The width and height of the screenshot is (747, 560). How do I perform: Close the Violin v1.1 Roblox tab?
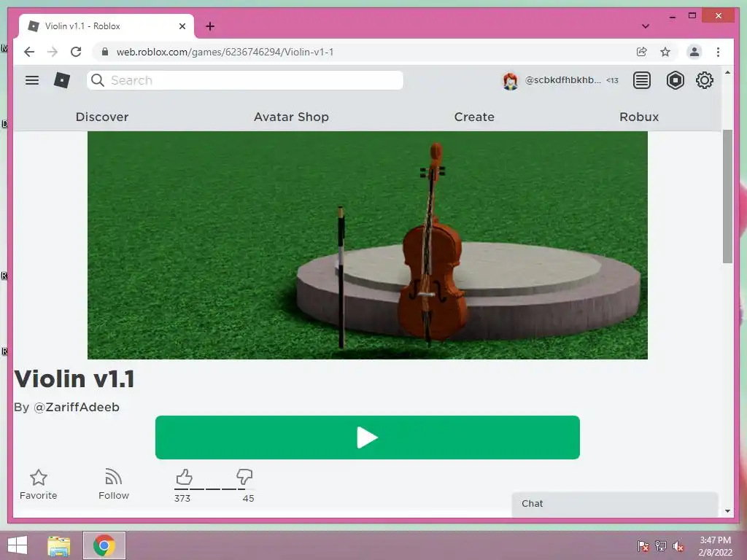pos(182,26)
